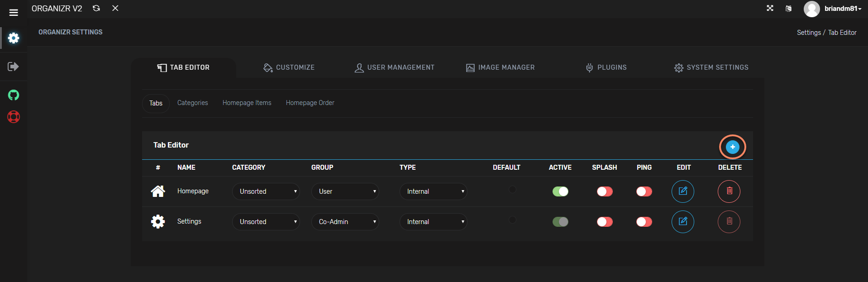Click the Tab Editor breadcrumb
868x282 pixels.
pyautogui.click(x=842, y=33)
